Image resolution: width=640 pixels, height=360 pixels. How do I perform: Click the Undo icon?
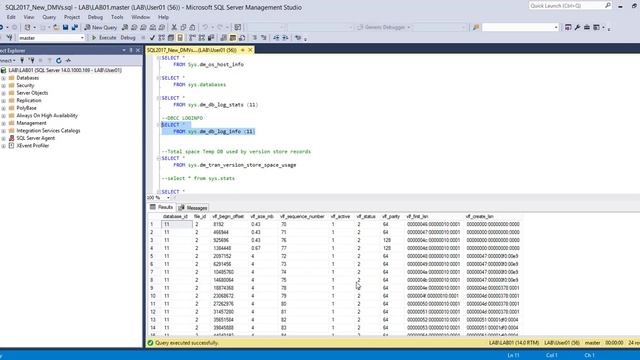[x=205, y=27]
